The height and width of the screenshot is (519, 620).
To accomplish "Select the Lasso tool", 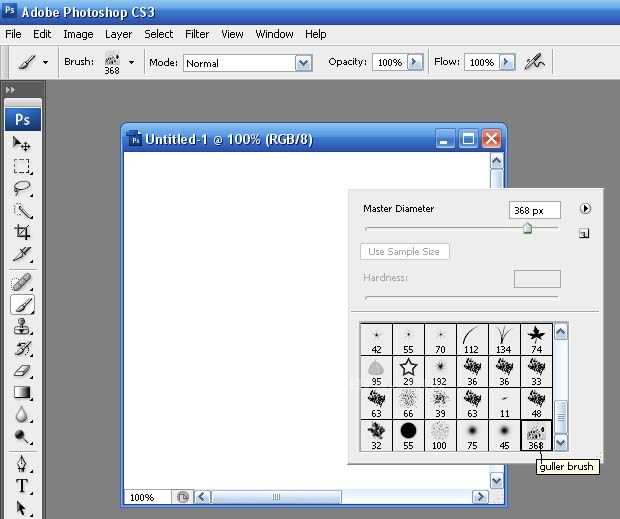I will [22, 188].
